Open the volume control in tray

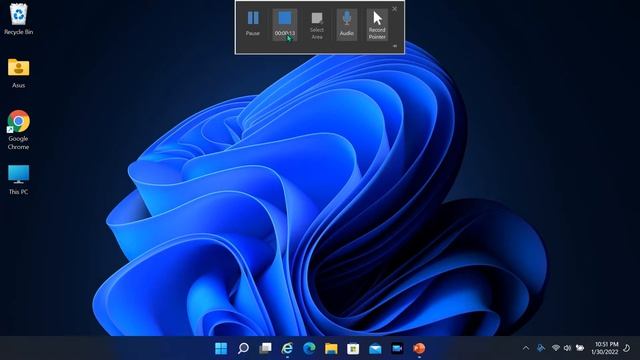[x=567, y=348]
